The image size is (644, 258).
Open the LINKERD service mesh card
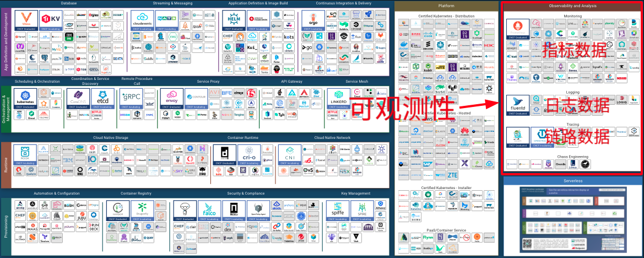pos(339,98)
